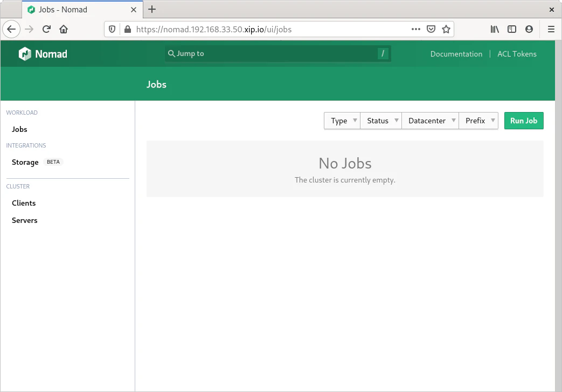Viewport: 562px width, 392px height.
Task: Open page actions three-dot menu
Action: [x=415, y=30]
